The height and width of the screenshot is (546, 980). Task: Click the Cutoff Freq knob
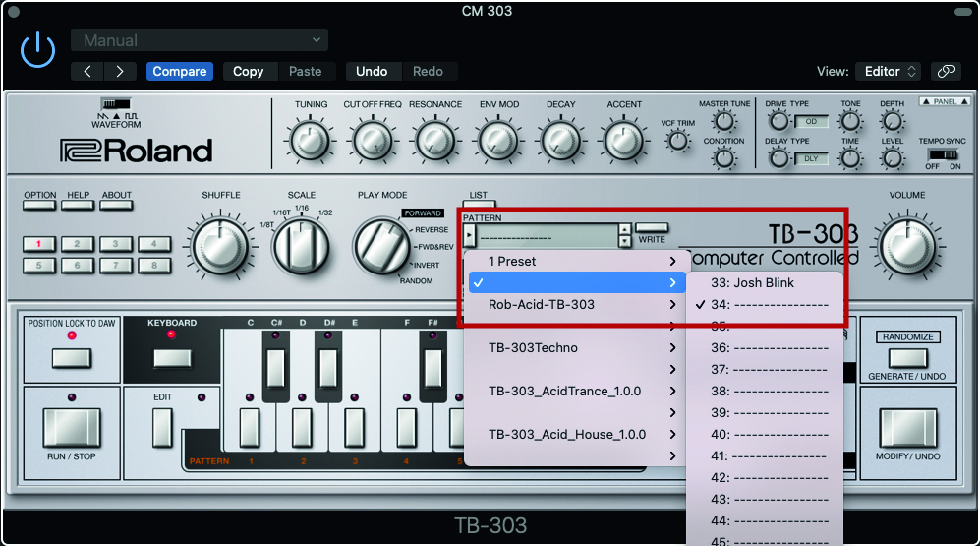(373, 140)
